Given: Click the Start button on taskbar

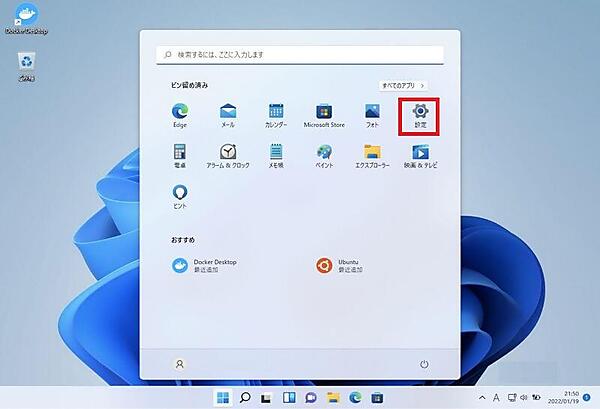Looking at the screenshot, I should coord(223,398).
